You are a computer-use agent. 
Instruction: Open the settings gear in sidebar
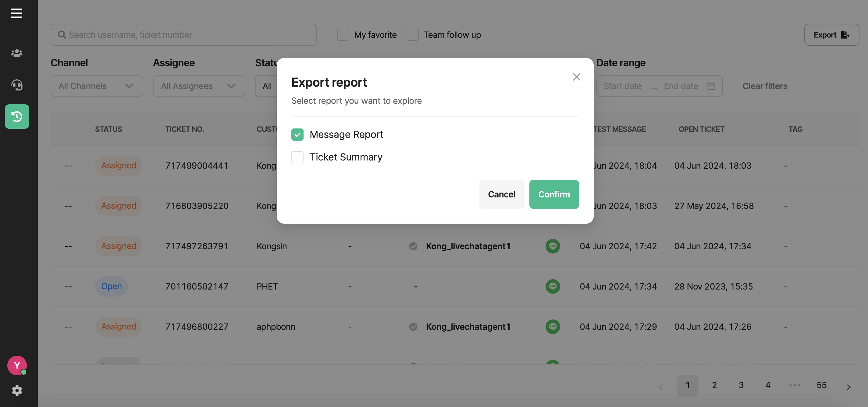[17, 391]
